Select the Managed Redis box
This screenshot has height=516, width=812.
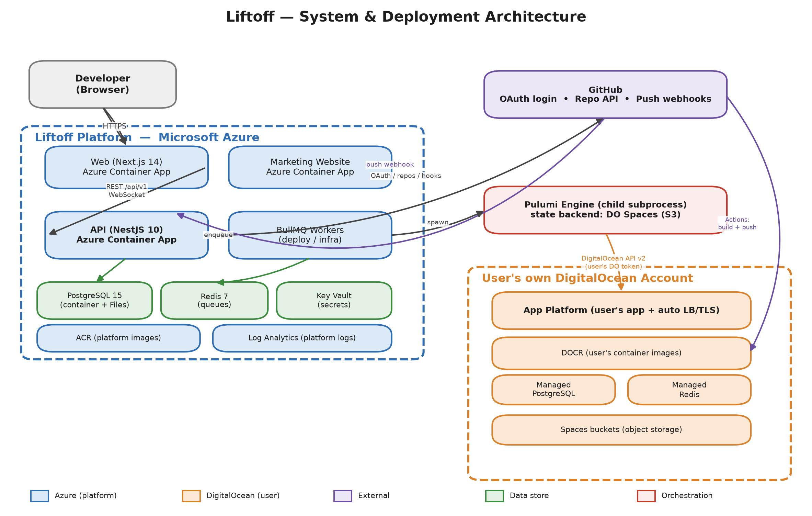pos(689,390)
